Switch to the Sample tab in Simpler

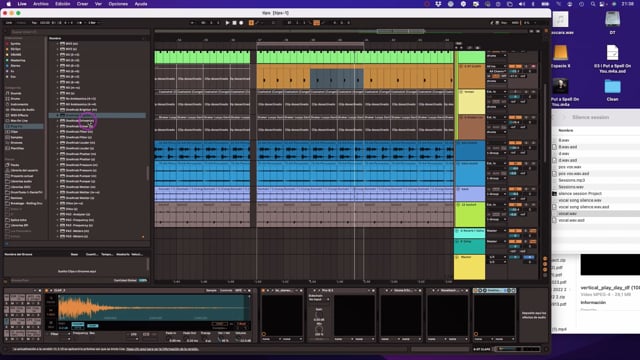click(211, 291)
